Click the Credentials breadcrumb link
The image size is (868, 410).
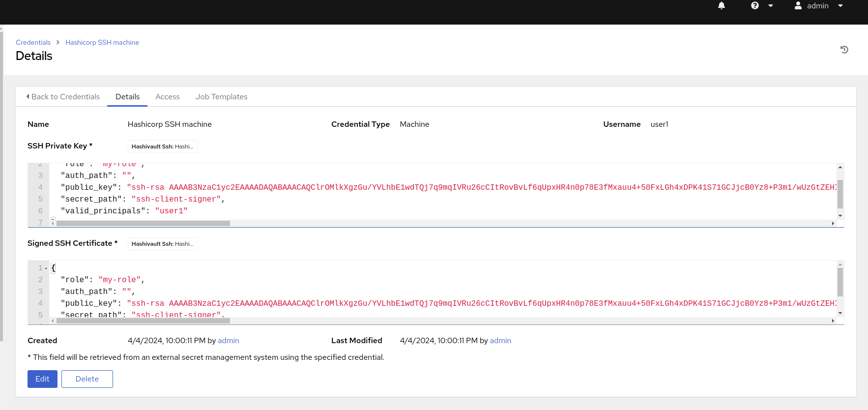(33, 42)
